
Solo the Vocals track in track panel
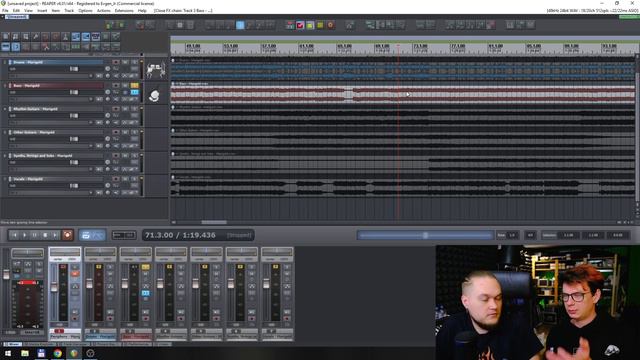(135, 179)
